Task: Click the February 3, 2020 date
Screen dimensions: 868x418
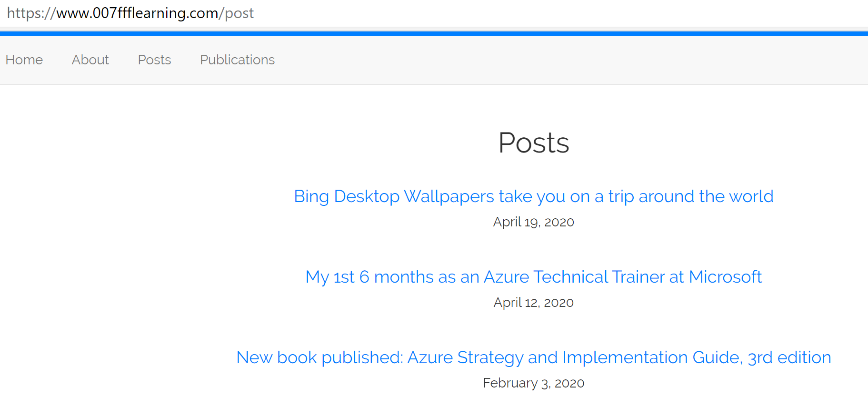Action: [534, 383]
